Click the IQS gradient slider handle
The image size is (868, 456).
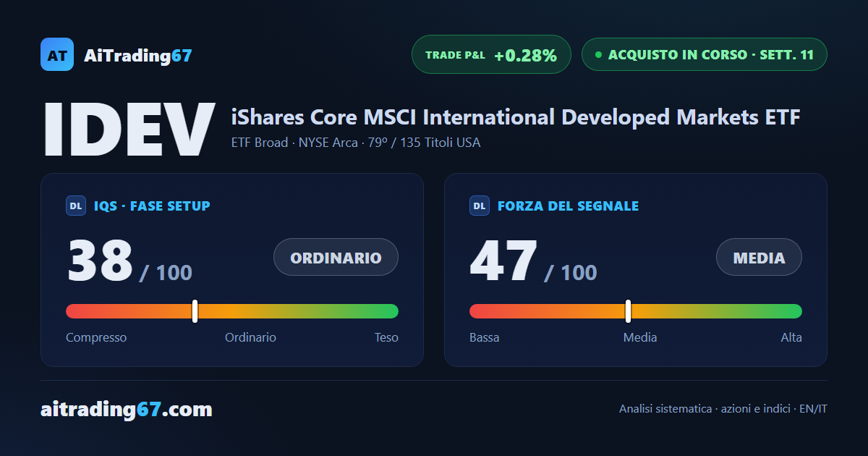coord(195,311)
